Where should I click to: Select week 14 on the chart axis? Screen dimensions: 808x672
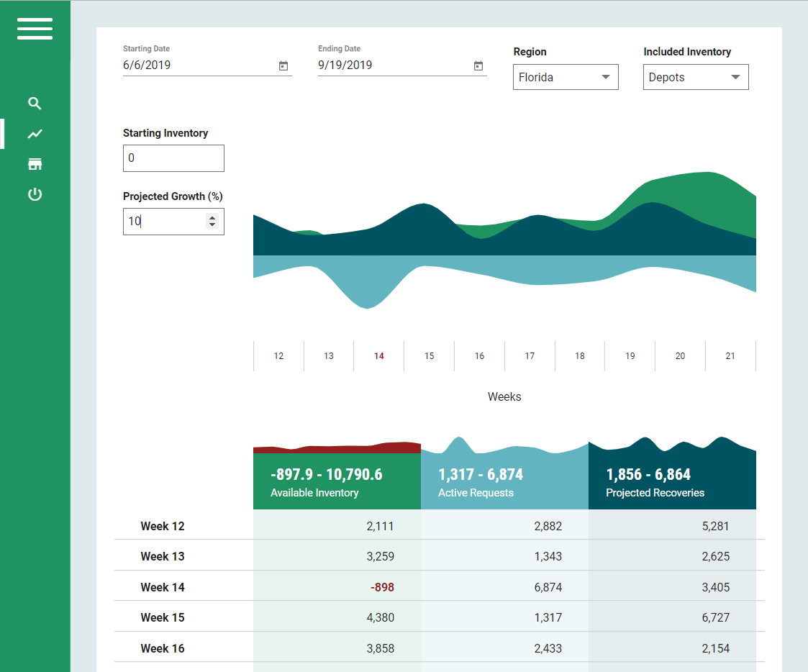click(379, 356)
